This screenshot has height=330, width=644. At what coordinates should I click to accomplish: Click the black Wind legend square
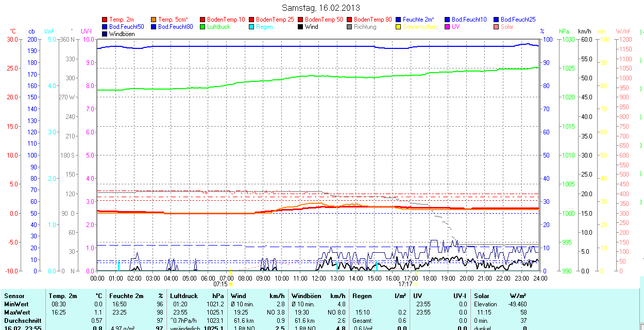click(x=301, y=27)
